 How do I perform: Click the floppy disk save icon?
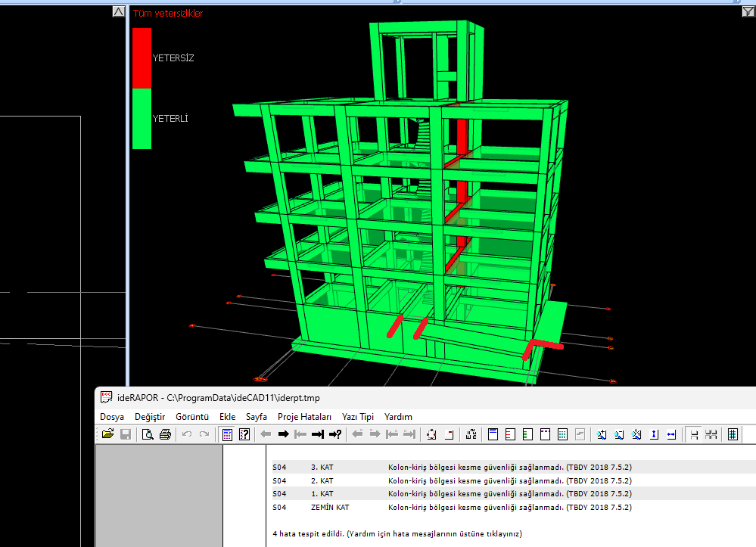click(126, 434)
